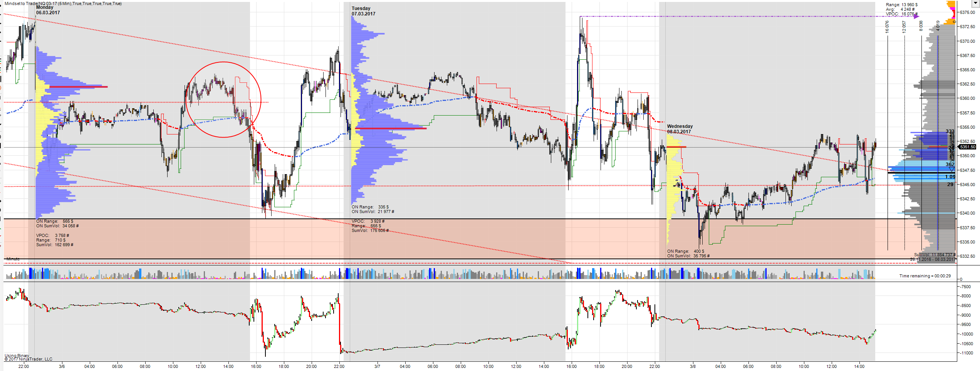980x371 pixels.
Task: Click the 'SumVol: 162 699 #' text
Action: point(55,245)
